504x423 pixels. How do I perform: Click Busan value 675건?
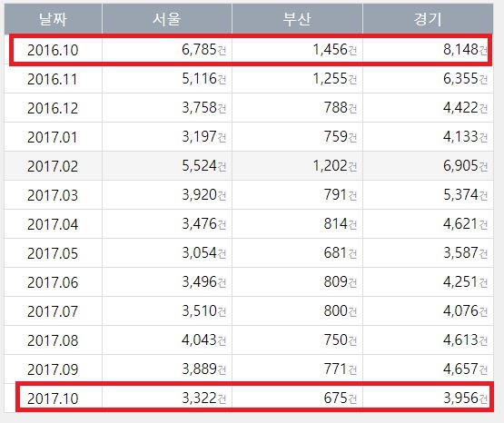coord(340,398)
